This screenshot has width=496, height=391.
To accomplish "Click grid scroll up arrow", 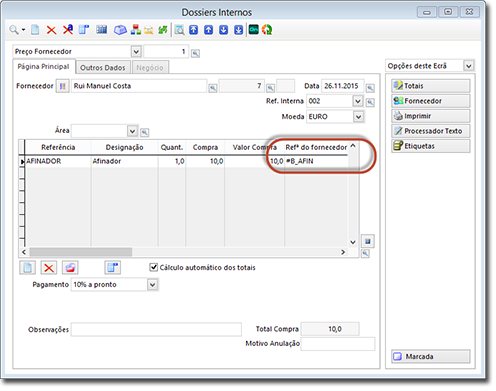I will coord(353,146).
